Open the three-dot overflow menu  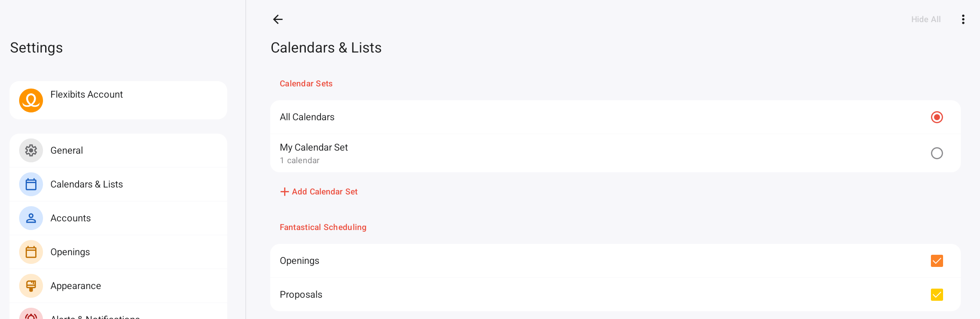(963, 19)
